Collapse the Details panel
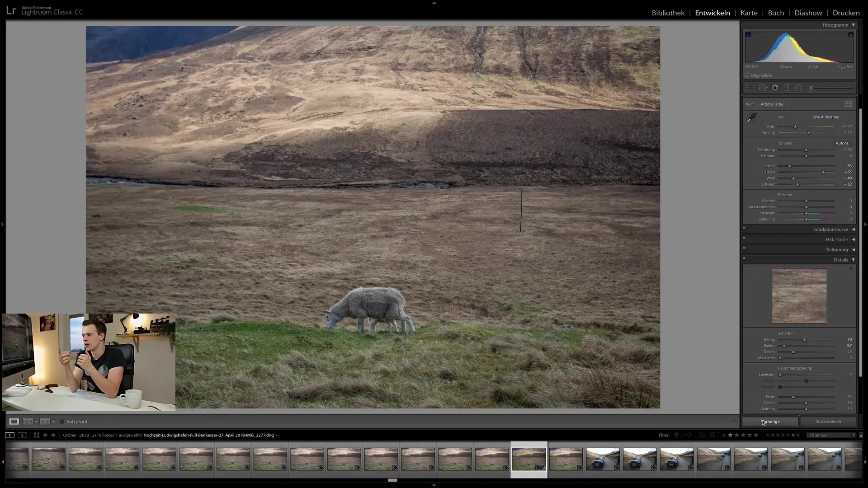The image size is (868, 488). point(854,260)
